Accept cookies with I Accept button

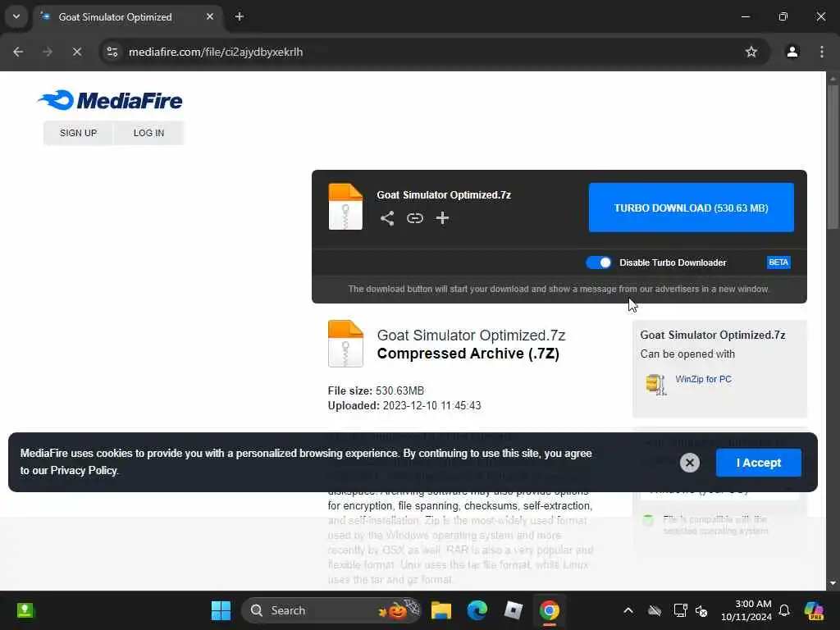tap(759, 463)
